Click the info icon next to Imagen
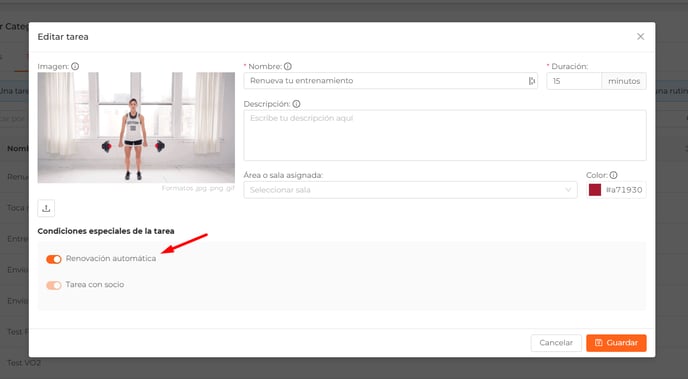688x379 pixels. (75, 66)
